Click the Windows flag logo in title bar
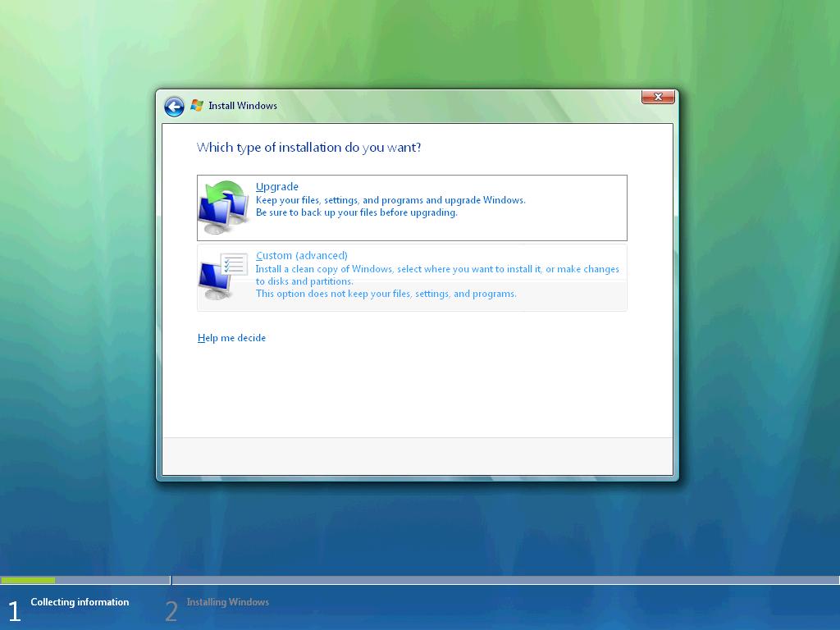Screen dimensions: 840x630 197,106
